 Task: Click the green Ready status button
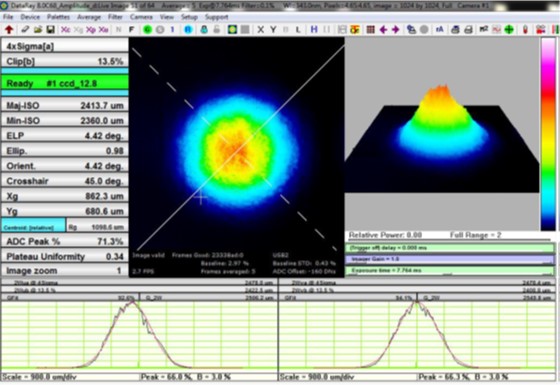tap(65, 83)
